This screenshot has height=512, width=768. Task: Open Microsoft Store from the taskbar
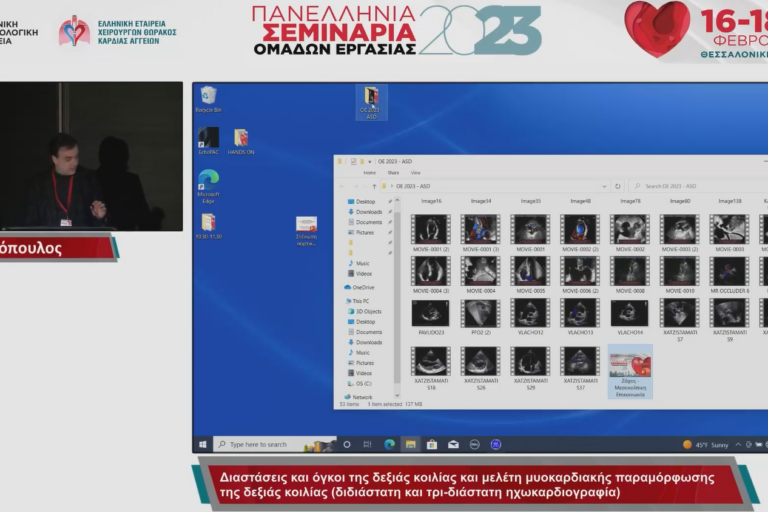point(432,444)
